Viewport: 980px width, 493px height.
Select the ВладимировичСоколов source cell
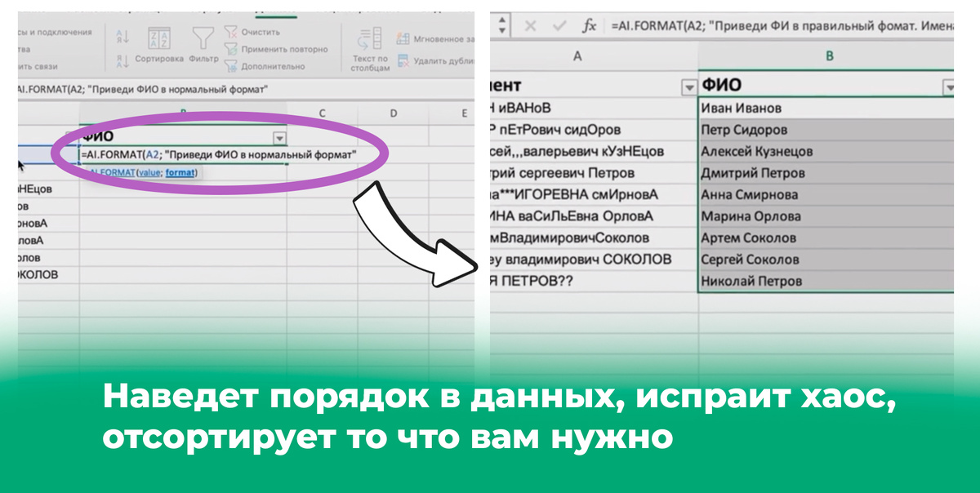pyautogui.click(x=594, y=238)
